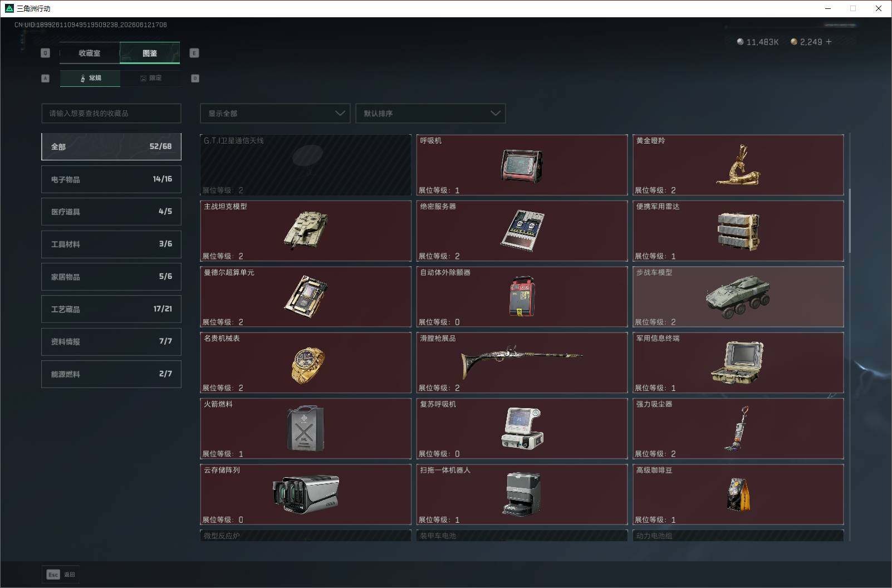Open the 显示全部 filter dropdown

[x=275, y=113]
